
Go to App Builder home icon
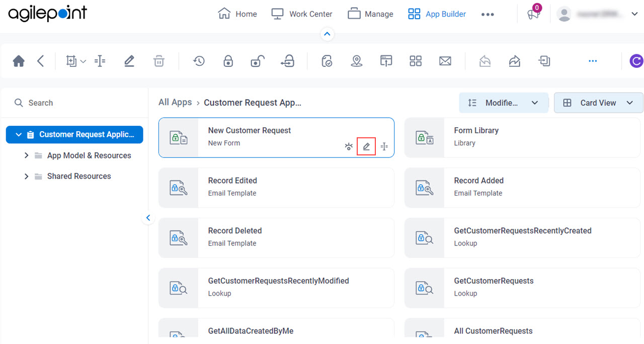pyautogui.click(x=19, y=61)
